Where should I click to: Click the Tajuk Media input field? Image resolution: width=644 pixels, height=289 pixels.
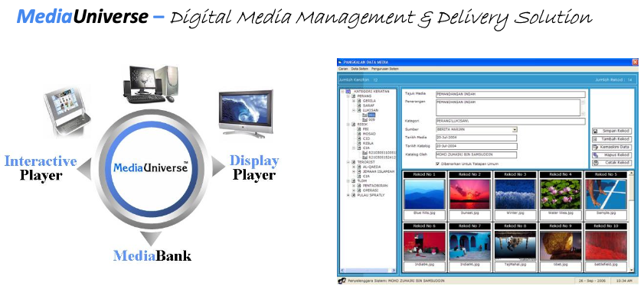[510, 94]
